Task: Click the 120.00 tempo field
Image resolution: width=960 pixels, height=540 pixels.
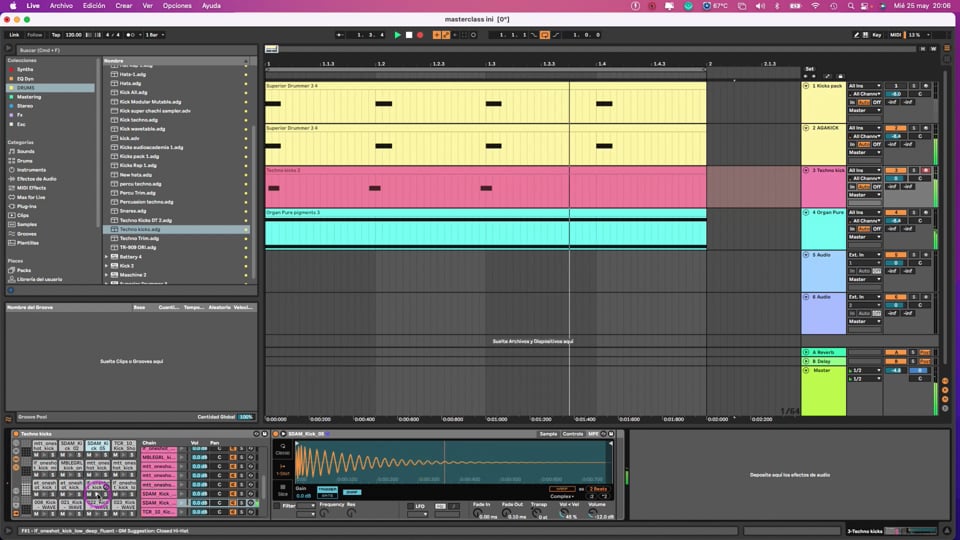Action: [x=73, y=35]
